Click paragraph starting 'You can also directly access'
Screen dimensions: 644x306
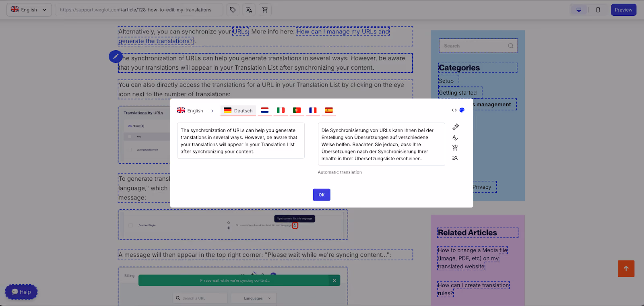pos(265,89)
